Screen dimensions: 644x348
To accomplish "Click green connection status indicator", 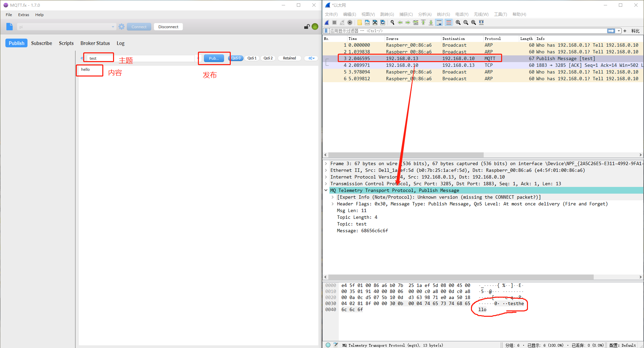I will 315,27.
